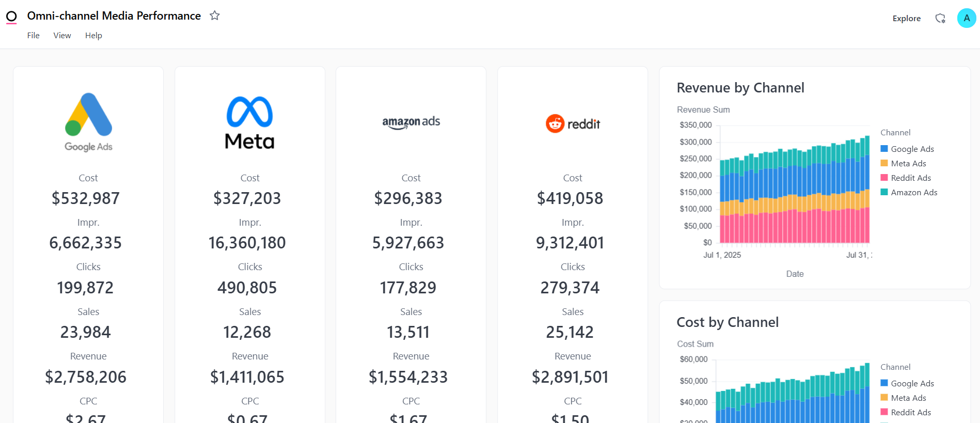Image resolution: width=980 pixels, height=423 pixels.
Task: Click Google Ads sales value 23,984
Action: [x=86, y=332]
